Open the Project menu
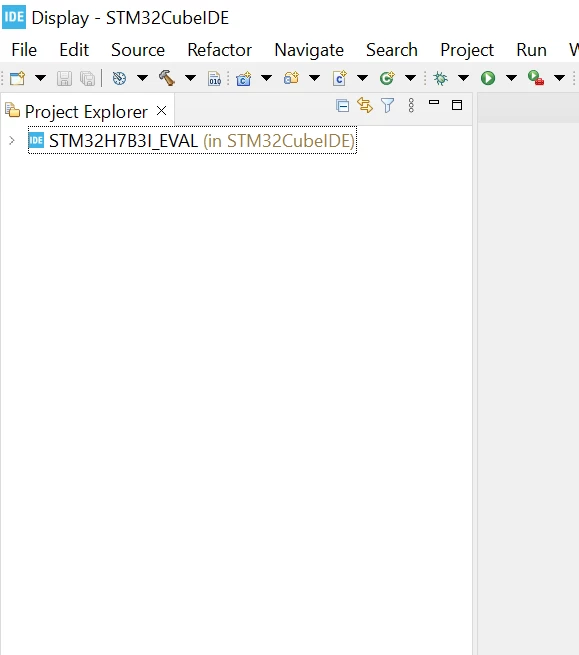 (x=467, y=50)
